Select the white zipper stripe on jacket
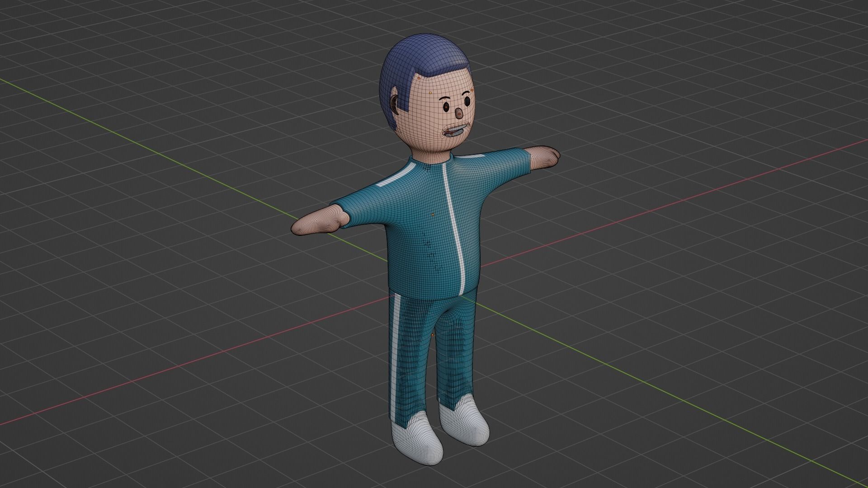This screenshot has height=488, width=868. 454,229
